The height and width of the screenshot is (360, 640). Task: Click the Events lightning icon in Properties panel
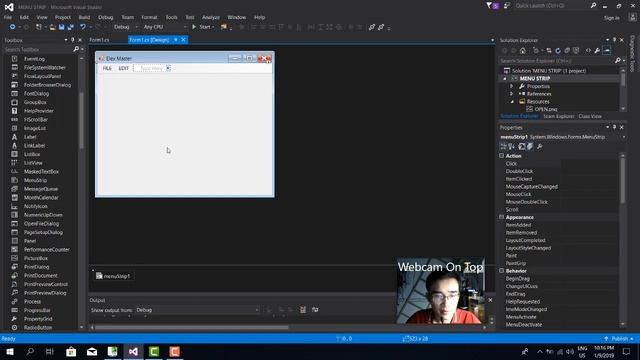pos(530,146)
